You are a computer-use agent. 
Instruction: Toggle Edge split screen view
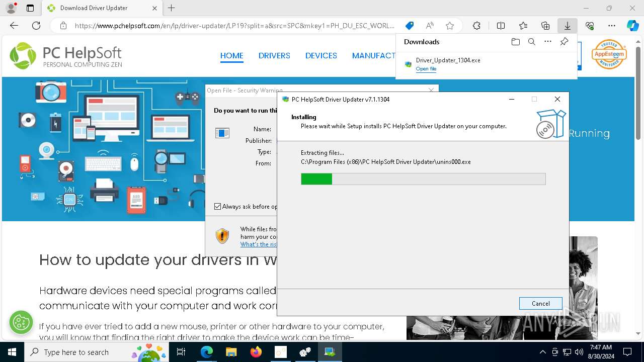coord(501,26)
